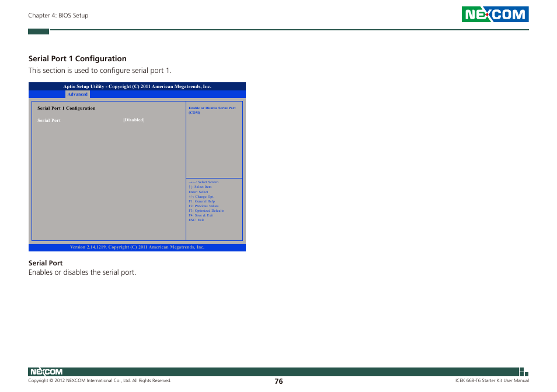Click the 'Select Item' key hint
Image resolution: width=557 pixels, height=392 pixels.
click(x=200, y=187)
